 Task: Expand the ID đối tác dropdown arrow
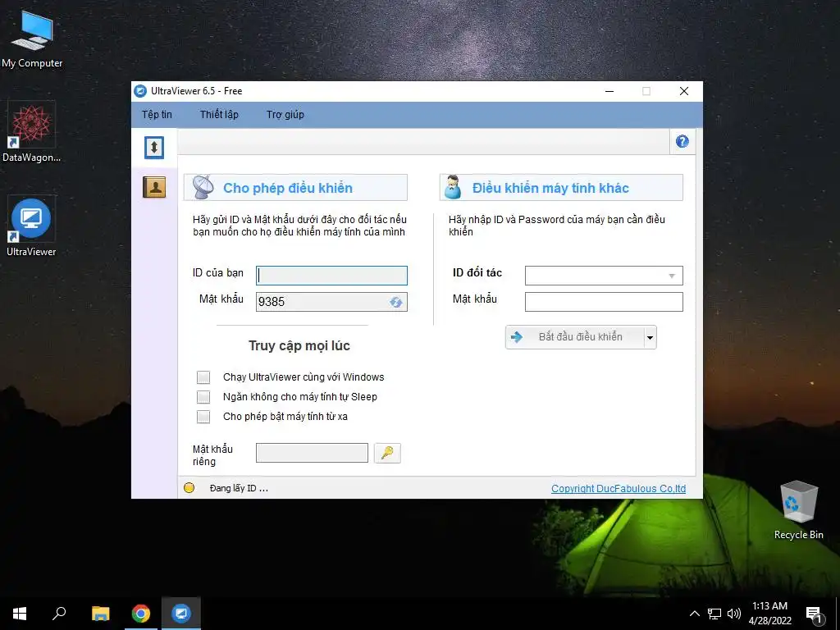click(x=672, y=276)
